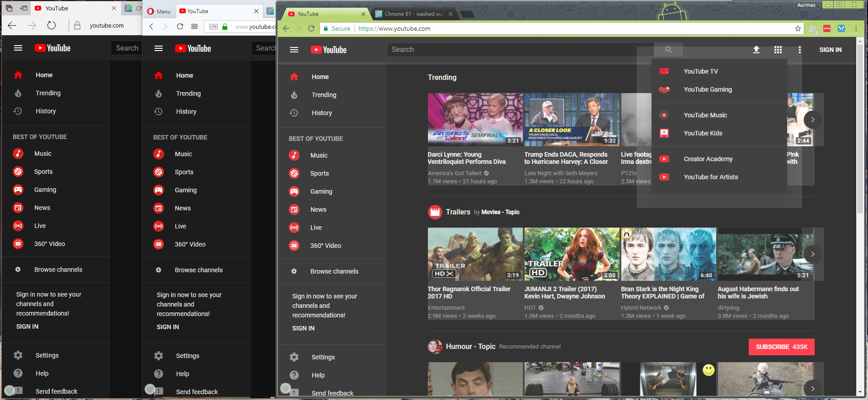Click Hybrid Network channel name
This screenshot has width=868, height=400.
[x=641, y=308]
